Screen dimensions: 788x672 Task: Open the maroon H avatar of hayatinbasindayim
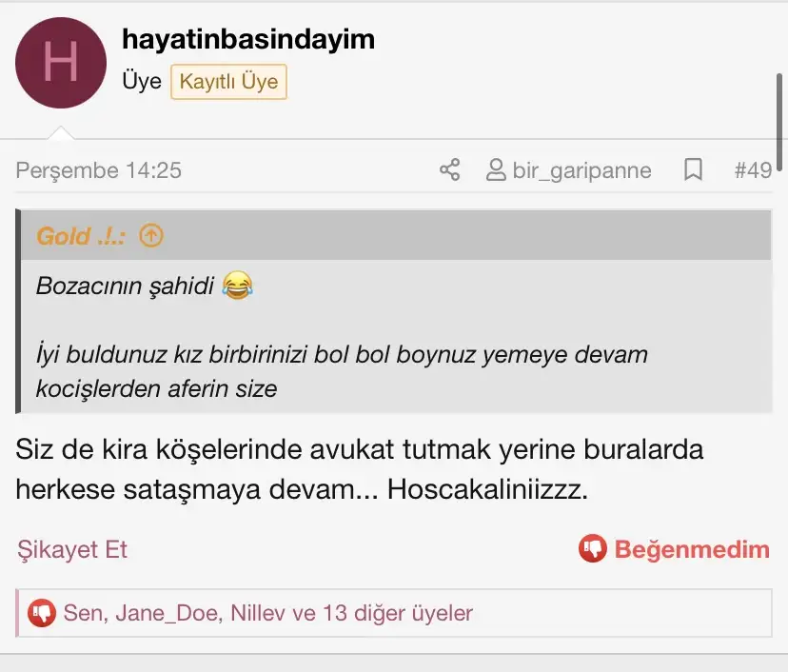tap(61, 63)
